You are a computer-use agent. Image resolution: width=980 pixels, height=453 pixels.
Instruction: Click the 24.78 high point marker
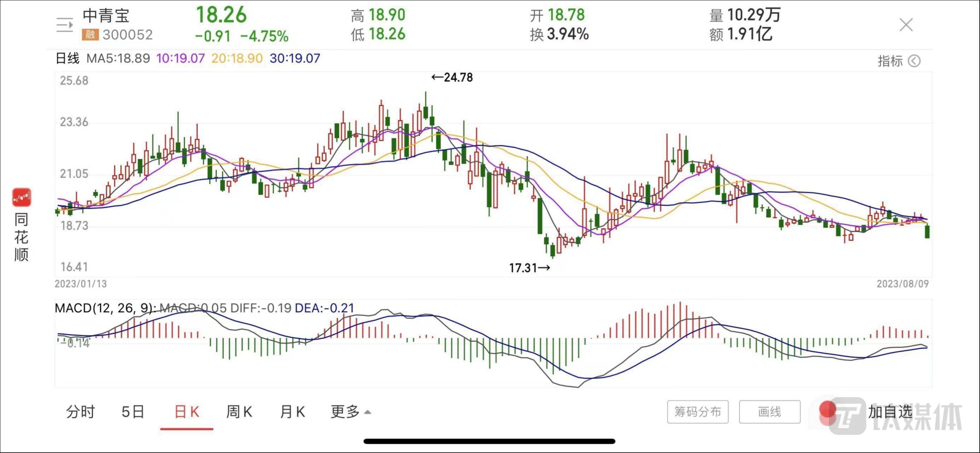(x=452, y=77)
